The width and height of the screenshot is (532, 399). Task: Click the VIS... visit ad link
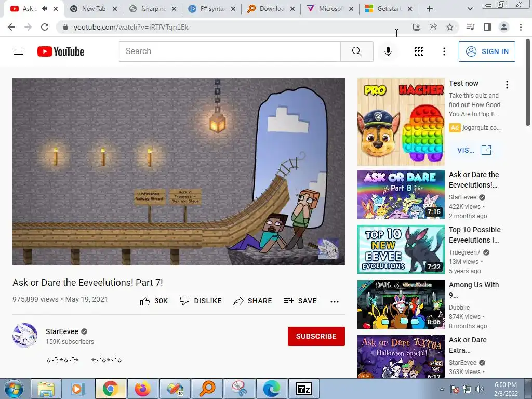474,150
